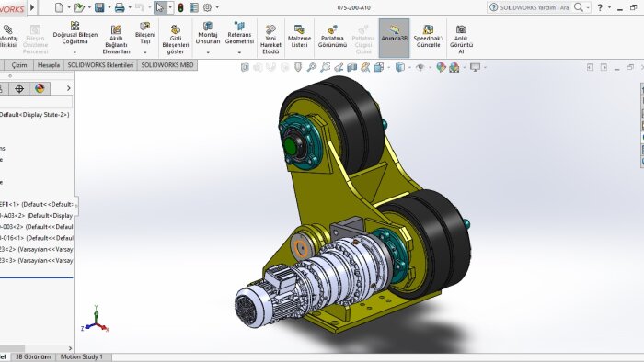Viewport: 644px width, 362px height.
Task: Start Yeni Hareket Etüdü
Action: click(270, 40)
